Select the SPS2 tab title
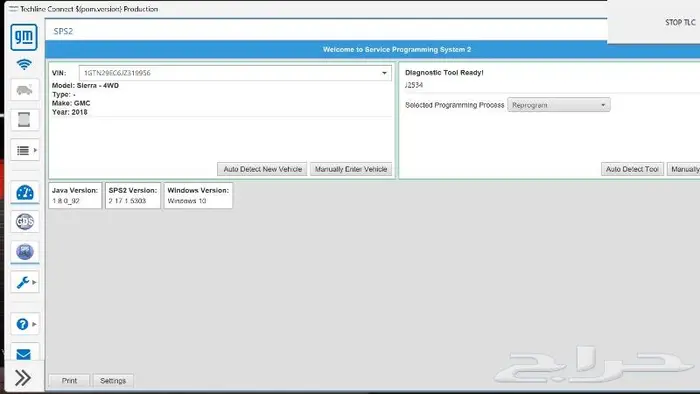This screenshot has height=394, width=700. point(63,31)
